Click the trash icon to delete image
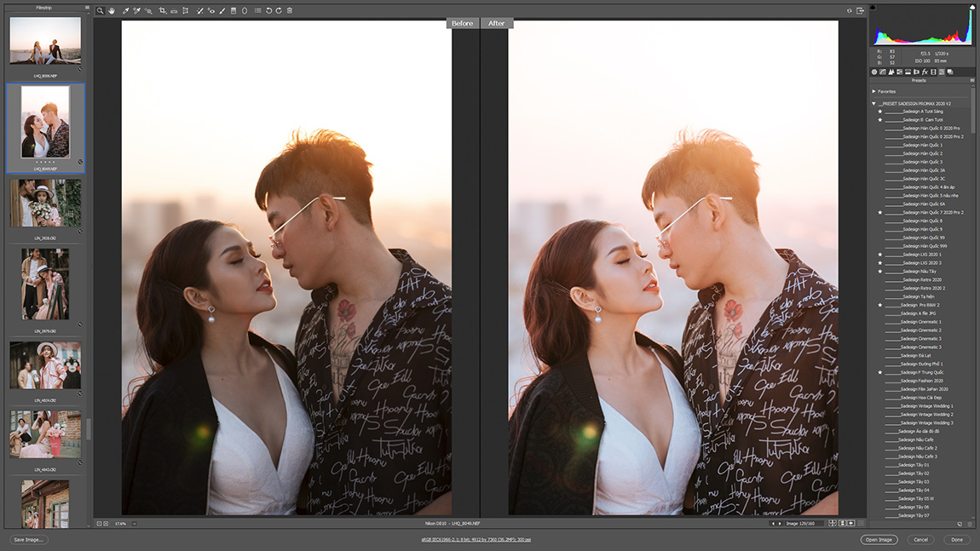Image resolution: width=980 pixels, height=551 pixels. [290, 11]
